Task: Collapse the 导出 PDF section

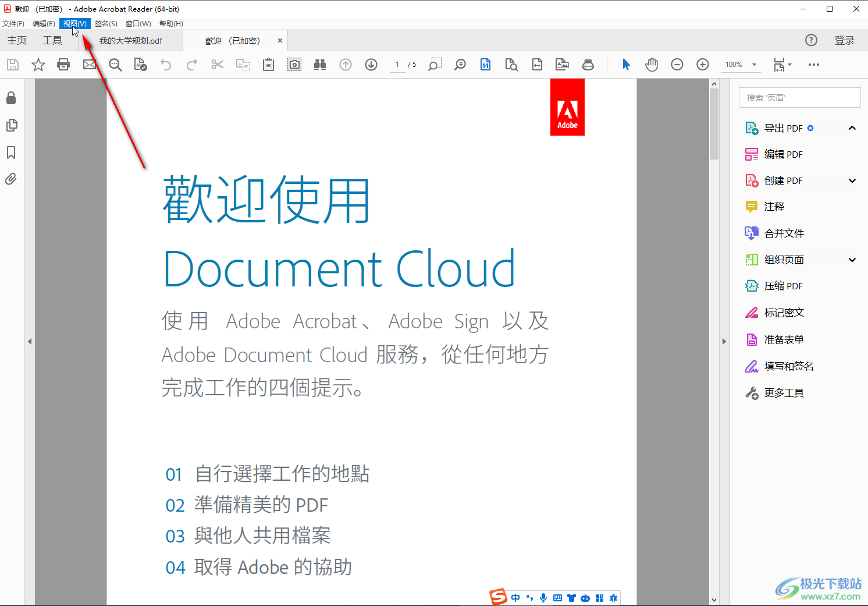Action: click(852, 128)
